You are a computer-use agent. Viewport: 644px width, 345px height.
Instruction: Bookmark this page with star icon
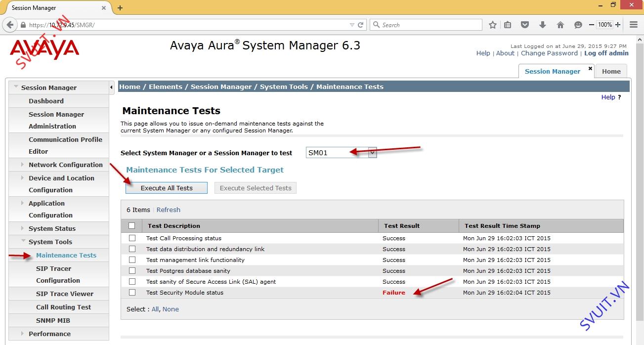click(493, 25)
